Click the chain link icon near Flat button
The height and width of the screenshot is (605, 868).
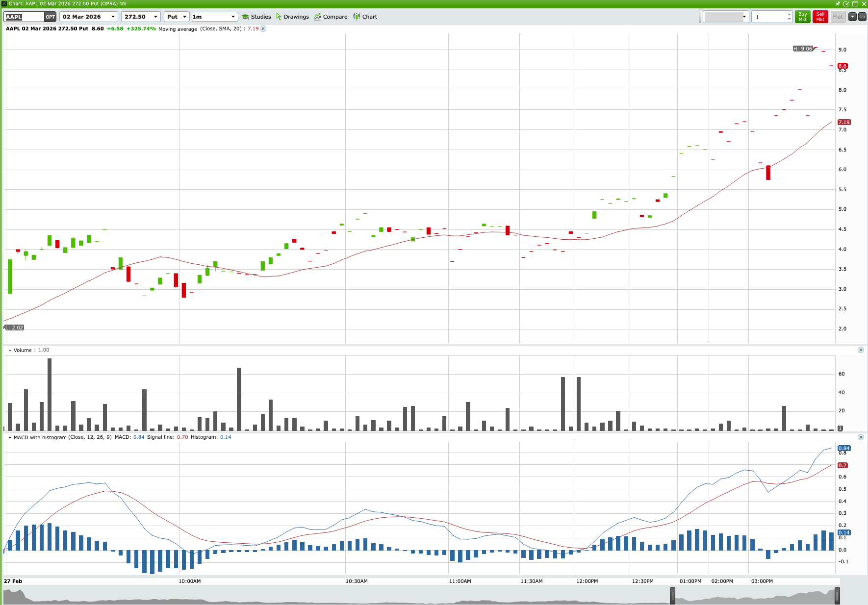862,16
